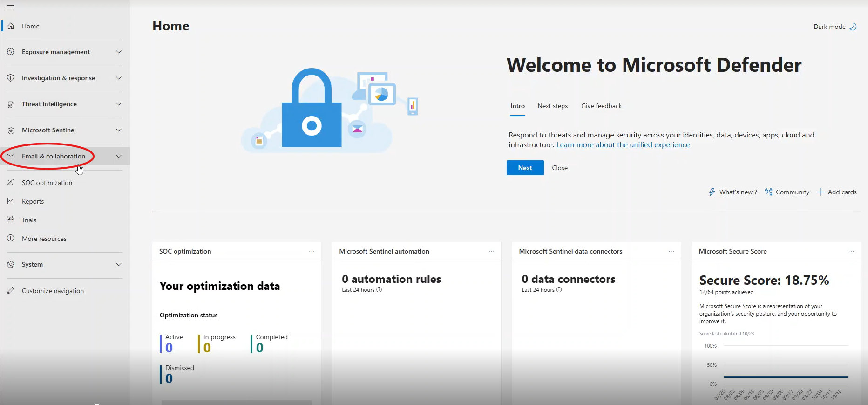Click the Secure Score trend line chart
Screen dimensions: 868x405
[786, 376]
